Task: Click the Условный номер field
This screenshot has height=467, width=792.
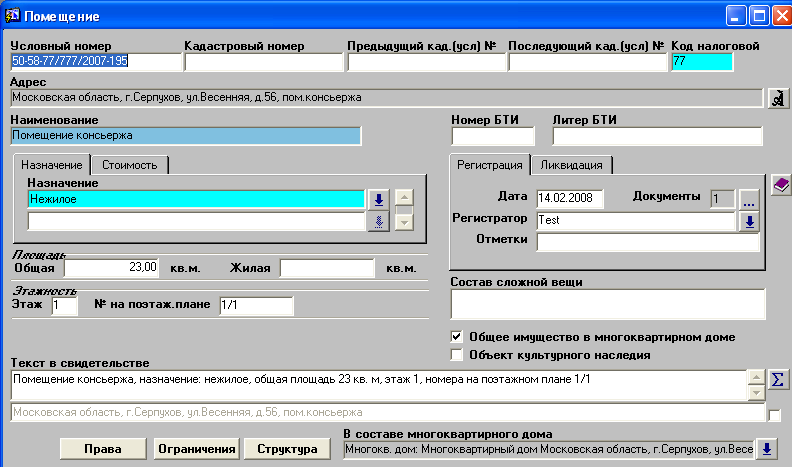Action: [x=96, y=62]
